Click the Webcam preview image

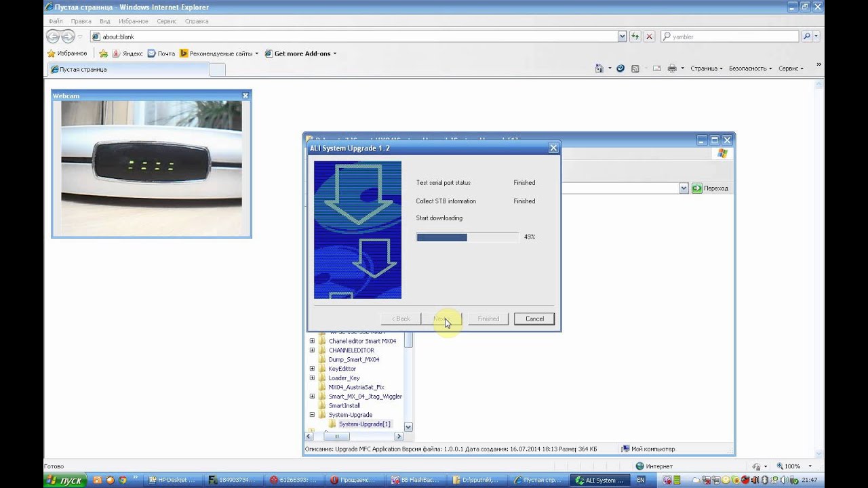pos(152,167)
